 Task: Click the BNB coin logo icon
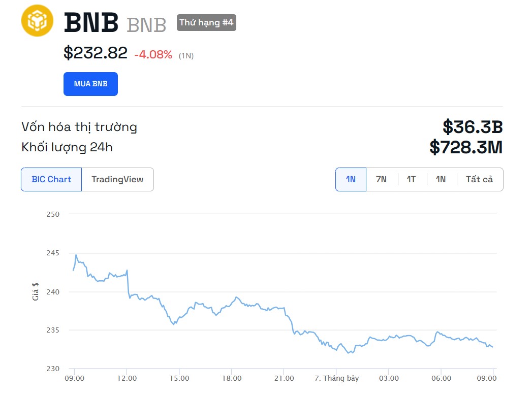(x=37, y=21)
